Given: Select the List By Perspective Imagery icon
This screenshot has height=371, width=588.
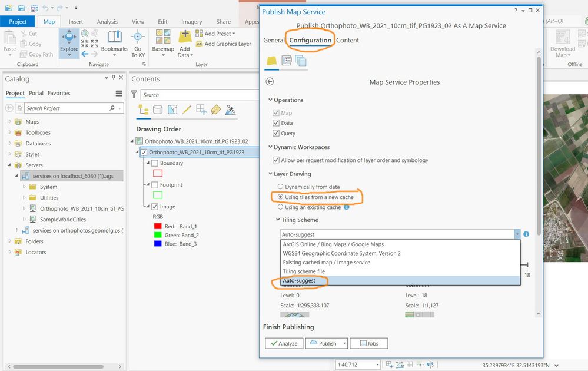Looking at the screenshot, I should tap(231, 110).
